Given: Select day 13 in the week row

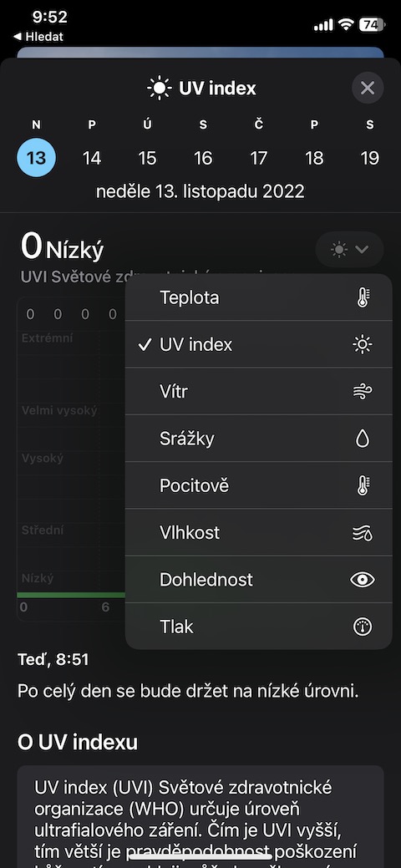Looking at the screenshot, I should coord(36,159).
